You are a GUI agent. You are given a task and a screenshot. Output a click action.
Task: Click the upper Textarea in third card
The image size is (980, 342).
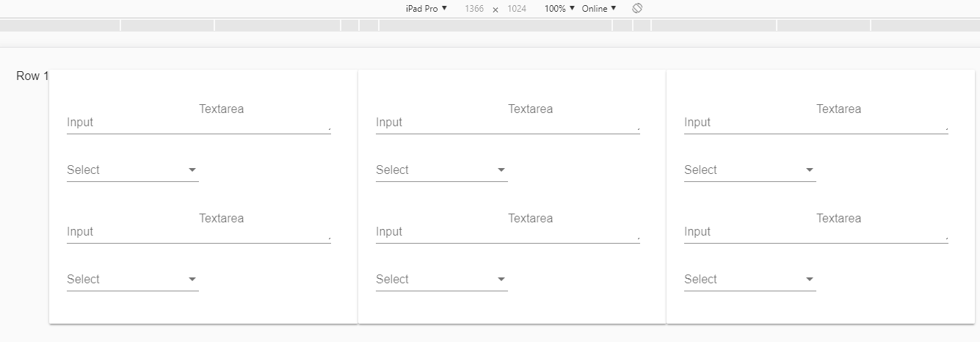tap(882, 118)
